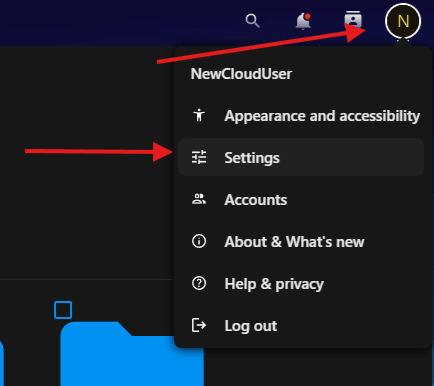This screenshot has height=386, width=434.
Task: Click the sliders icon beside Settings
Action: click(x=199, y=157)
